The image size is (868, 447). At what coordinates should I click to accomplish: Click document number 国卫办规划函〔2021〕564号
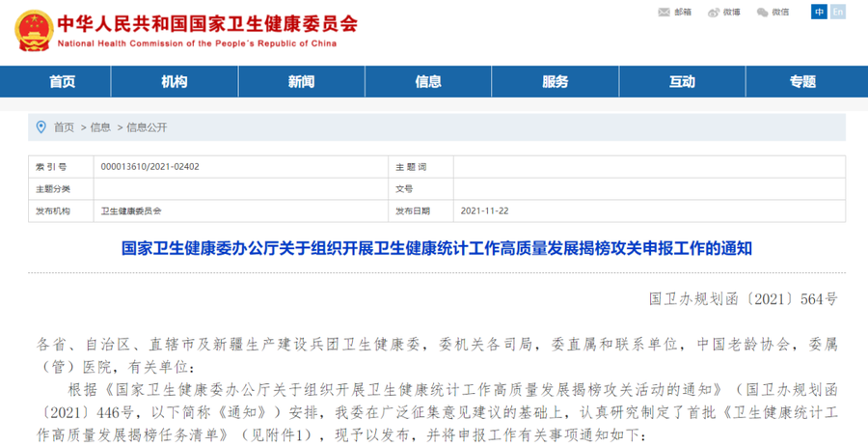744,299
